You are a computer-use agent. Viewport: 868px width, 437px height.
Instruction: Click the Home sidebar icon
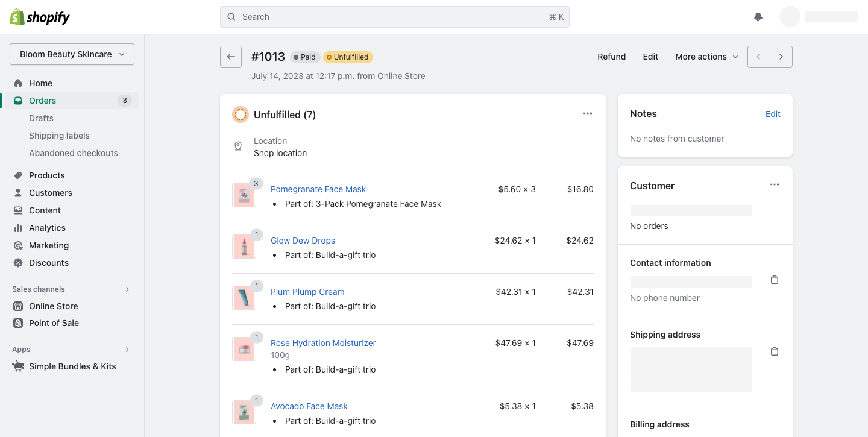[18, 83]
